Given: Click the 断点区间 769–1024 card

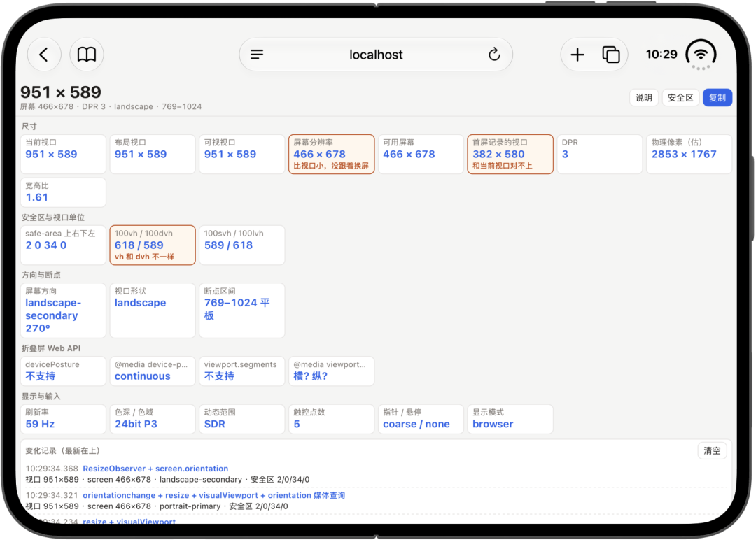Looking at the screenshot, I should pyautogui.click(x=242, y=311).
